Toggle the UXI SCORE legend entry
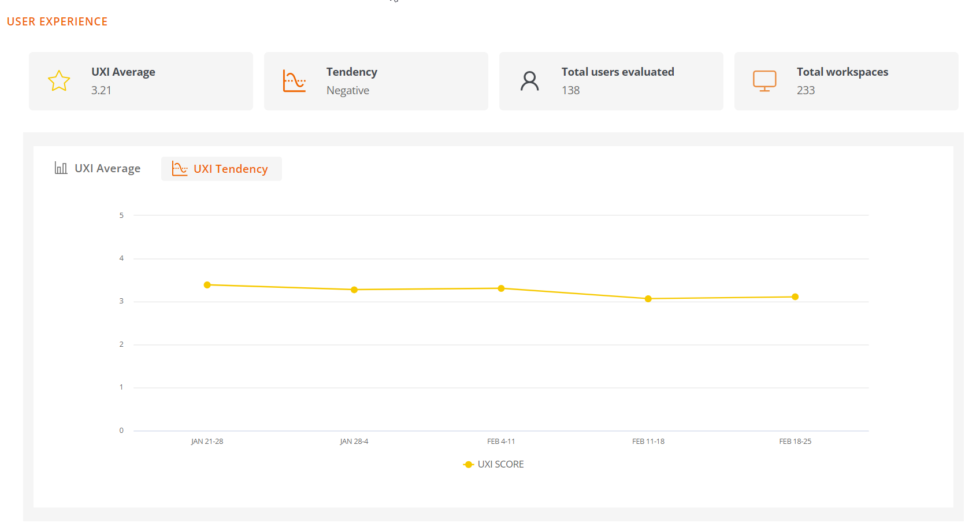This screenshot has width=980, height=530. click(x=493, y=464)
